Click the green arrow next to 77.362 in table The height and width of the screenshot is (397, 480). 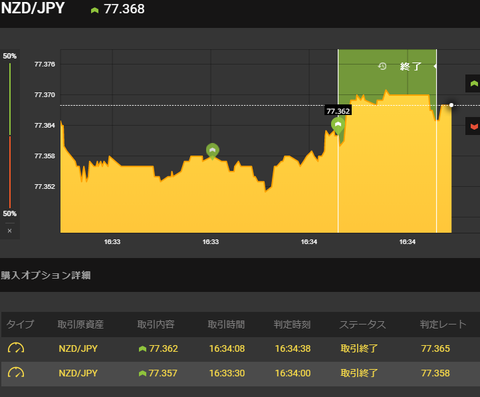[x=142, y=349]
